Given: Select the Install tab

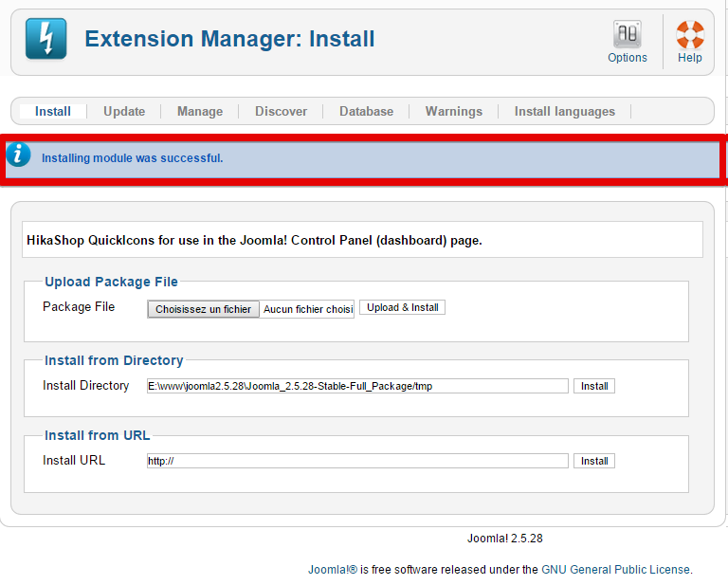Looking at the screenshot, I should point(53,112).
